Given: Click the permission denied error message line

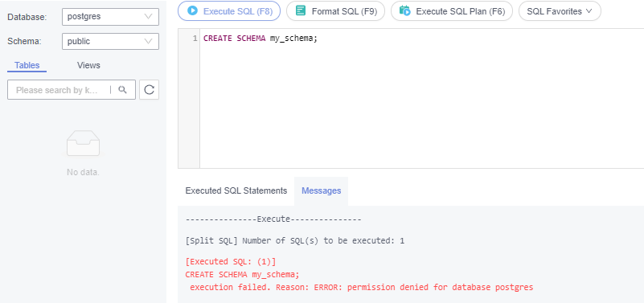Looking at the screenshot, I should (362, 288).
